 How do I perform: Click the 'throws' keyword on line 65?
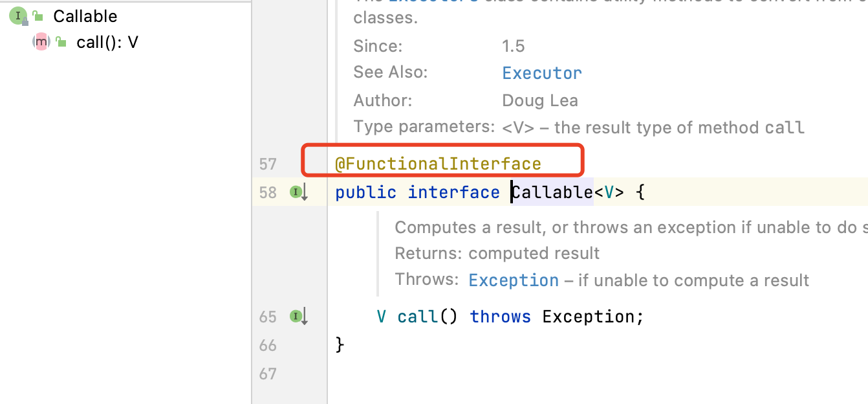(500, 317)
